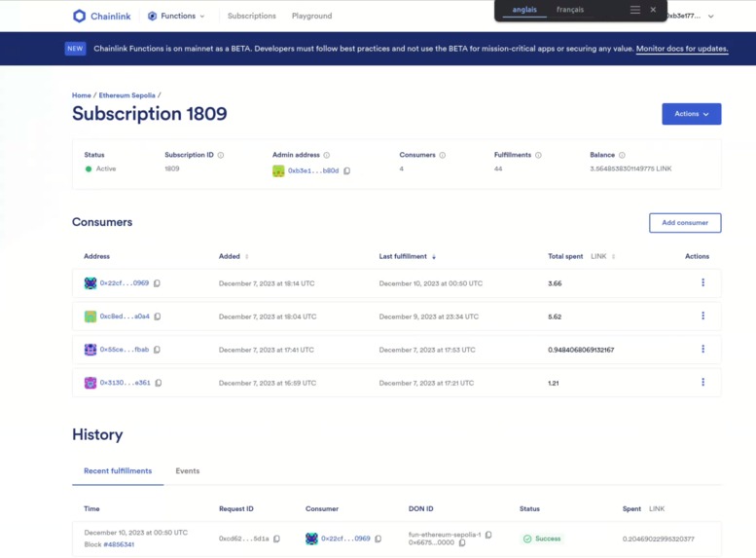
Task: Click total spent value 0.9484068069132167
Action: [581, 350]
